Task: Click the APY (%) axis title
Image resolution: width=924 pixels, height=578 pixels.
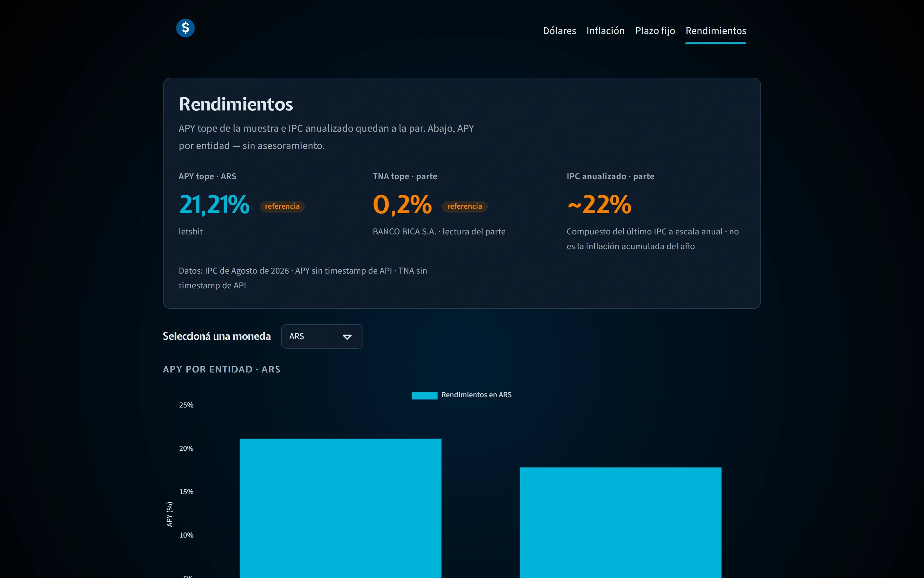Action: click(169, 514)
